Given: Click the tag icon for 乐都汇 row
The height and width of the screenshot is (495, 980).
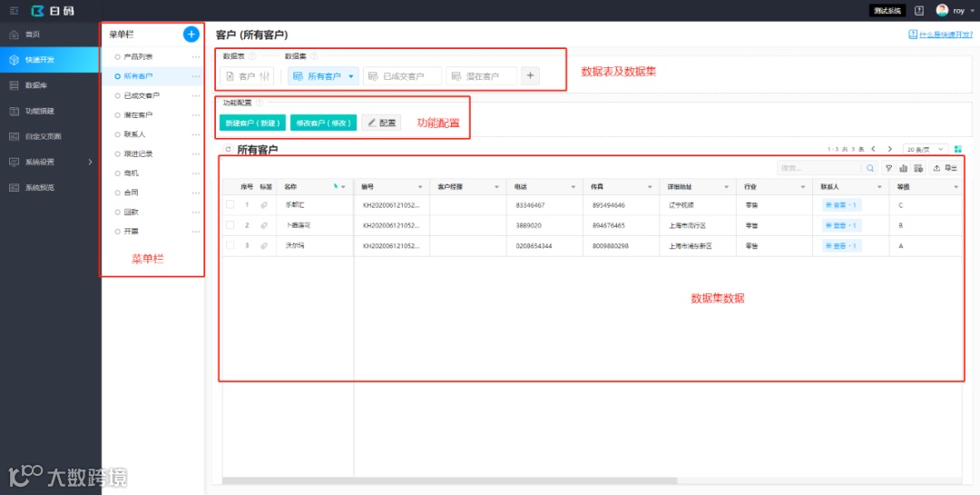Looking at the screenshot, I should 264,205.
